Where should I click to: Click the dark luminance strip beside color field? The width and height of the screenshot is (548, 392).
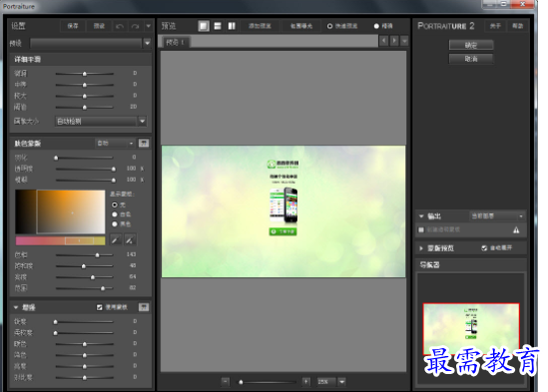(x=26, y=211)
